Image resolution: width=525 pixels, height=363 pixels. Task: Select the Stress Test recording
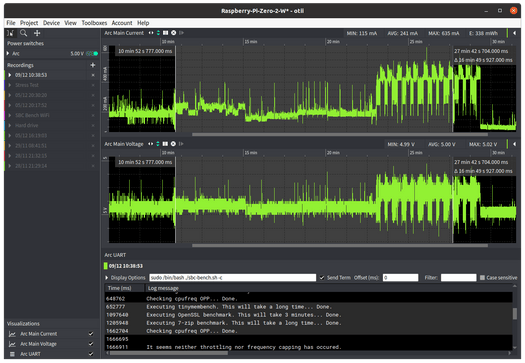tap(27, 85)
